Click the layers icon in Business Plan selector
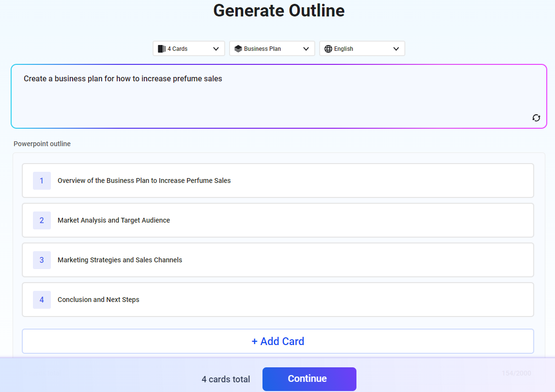Image resolution: width=555 pixels, height=392 pixels. (238, 49)
